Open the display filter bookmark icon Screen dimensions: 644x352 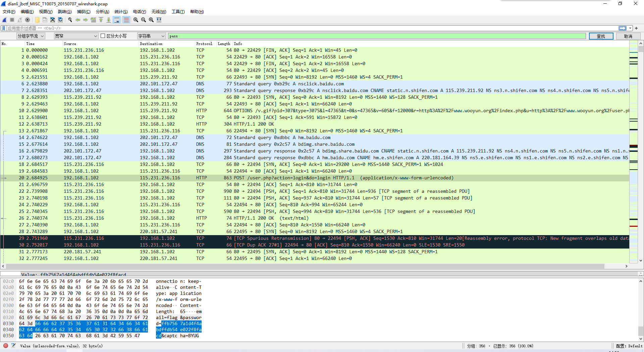tap(4, 28)
